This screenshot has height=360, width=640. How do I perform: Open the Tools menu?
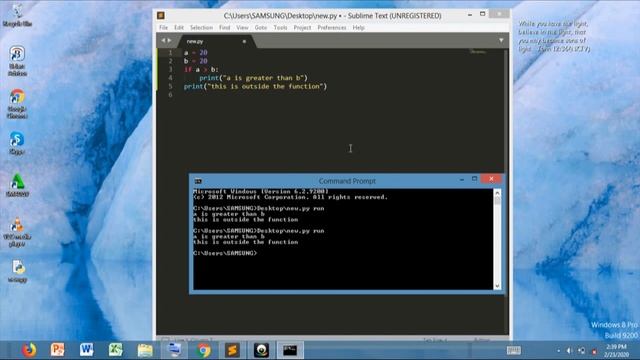(280, 28)
